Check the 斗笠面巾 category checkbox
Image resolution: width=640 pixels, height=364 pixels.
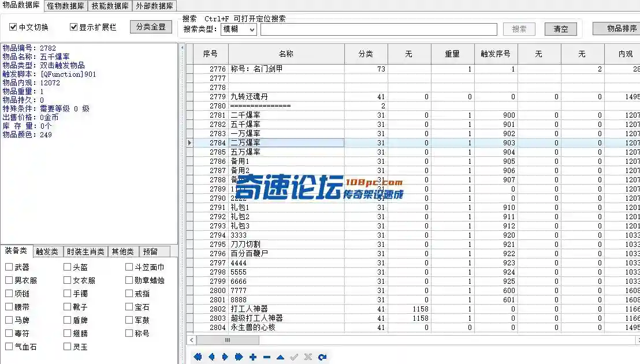(129, 267)
